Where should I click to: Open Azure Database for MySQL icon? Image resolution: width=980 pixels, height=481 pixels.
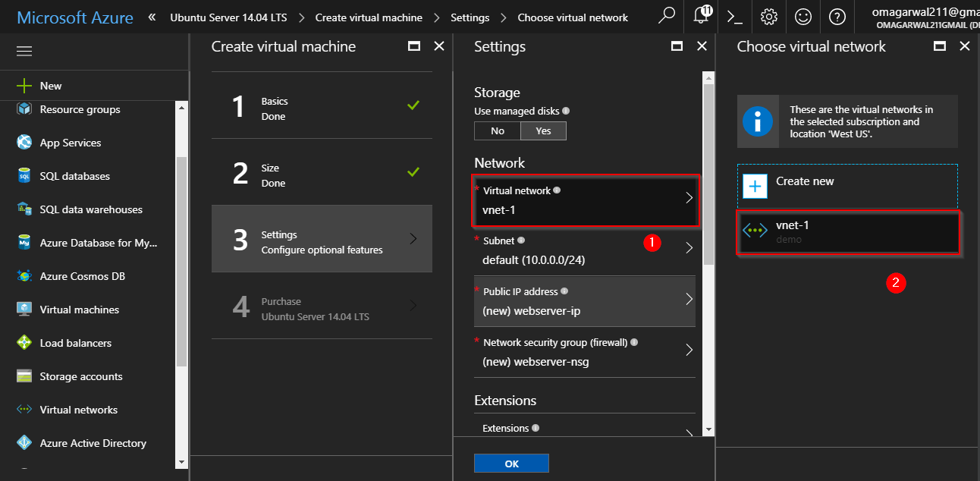tap(24, 243)
